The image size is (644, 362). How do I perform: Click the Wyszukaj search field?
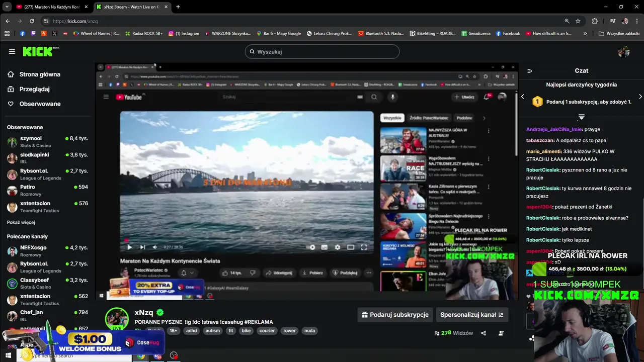click(x=322, y=52)
